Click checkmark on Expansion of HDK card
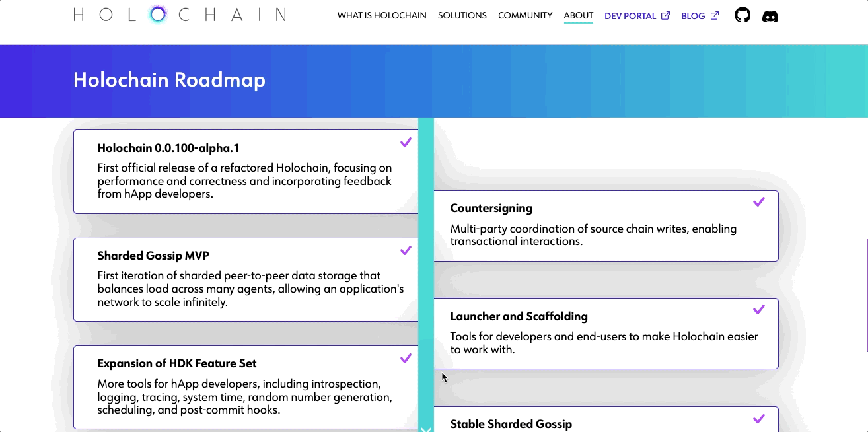Screen dimensions: 868x432 (406, 358)
